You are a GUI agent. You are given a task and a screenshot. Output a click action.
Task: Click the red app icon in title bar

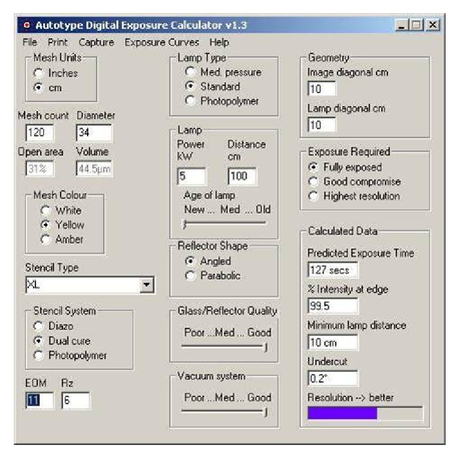27,25
